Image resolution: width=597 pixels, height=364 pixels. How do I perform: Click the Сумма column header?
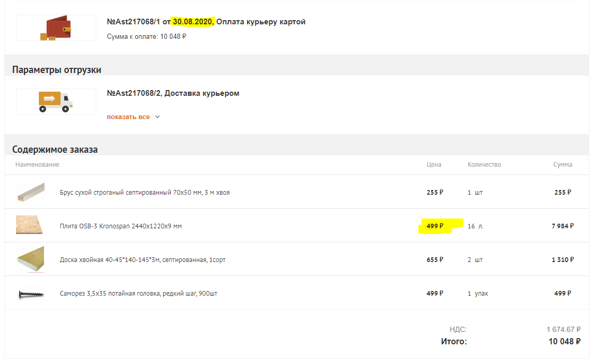pos(562,165)
